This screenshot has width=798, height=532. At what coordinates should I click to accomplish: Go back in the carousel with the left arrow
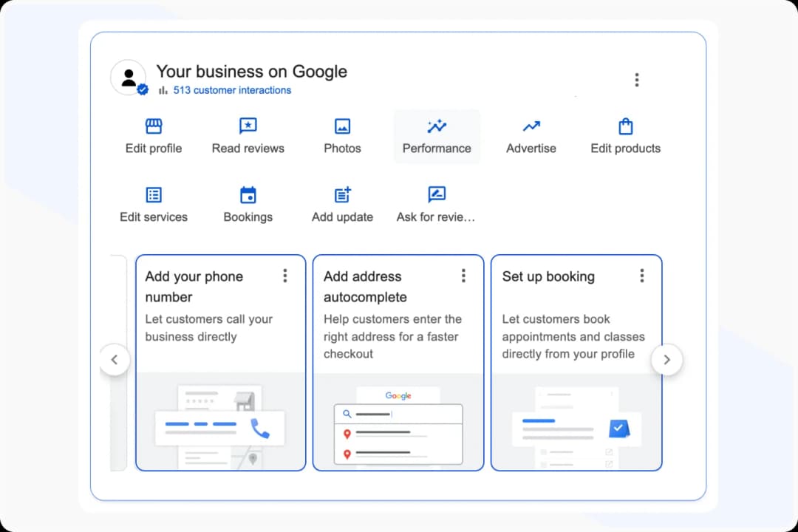pyautogui.click(x=115, y=360)
